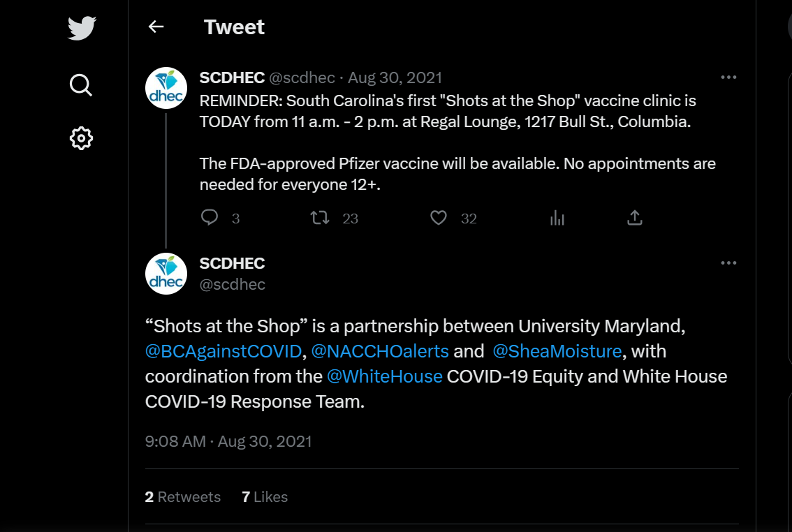Click the Twitter bird logo
Viewport: 792px width, 532px height.
point(82,28)
